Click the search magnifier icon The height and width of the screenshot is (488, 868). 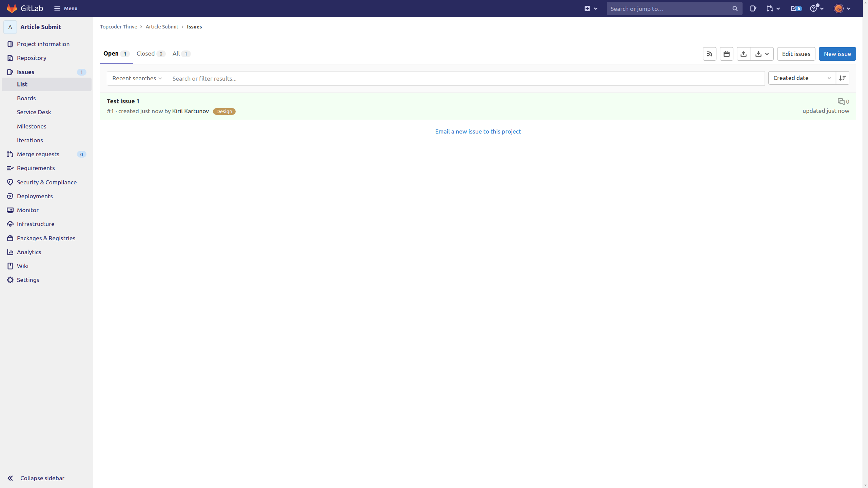[735, 8]
